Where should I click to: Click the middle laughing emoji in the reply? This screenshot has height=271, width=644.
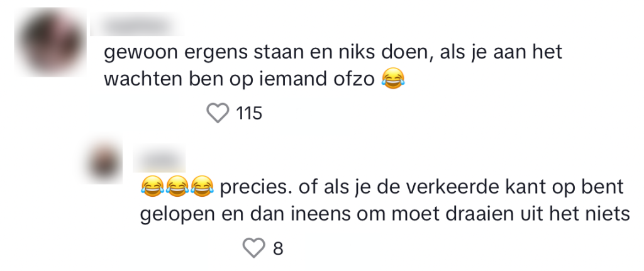[x=176, y=187]
